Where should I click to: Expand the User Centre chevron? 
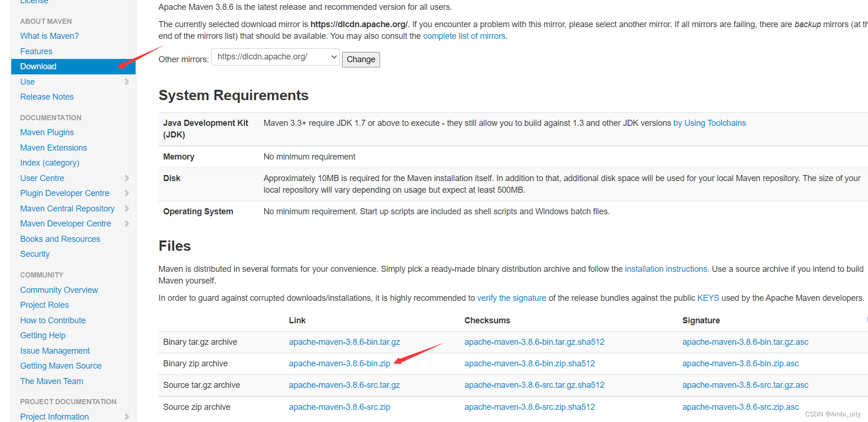(127, 178)
